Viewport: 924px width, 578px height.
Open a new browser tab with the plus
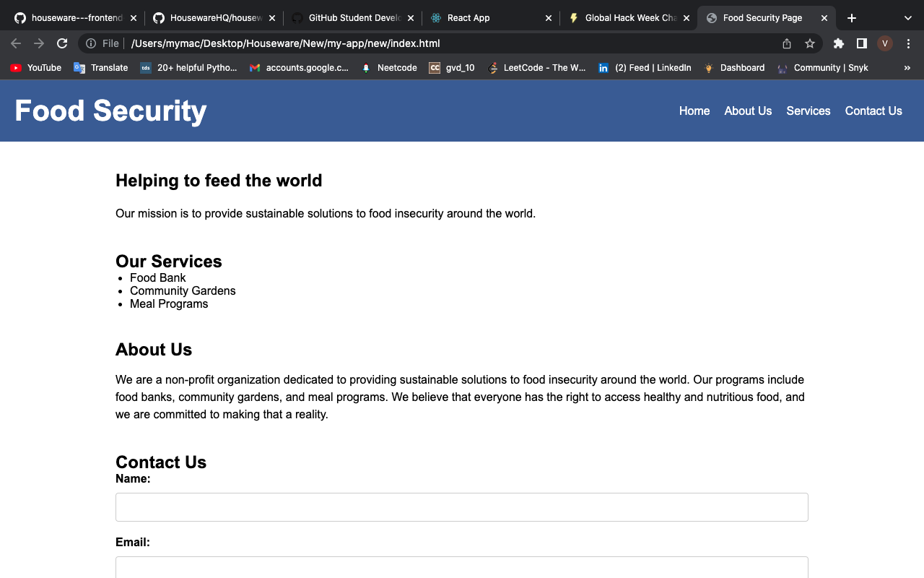tap(851, 17)
